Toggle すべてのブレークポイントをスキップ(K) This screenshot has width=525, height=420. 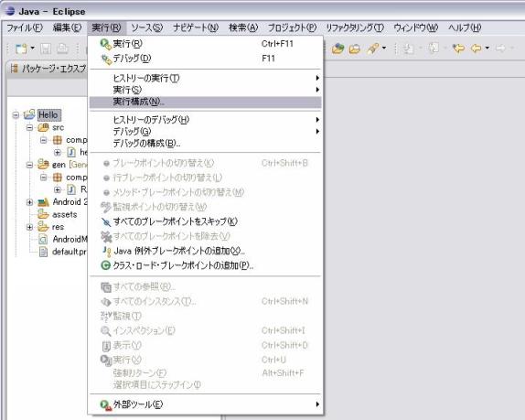(205, 221)
